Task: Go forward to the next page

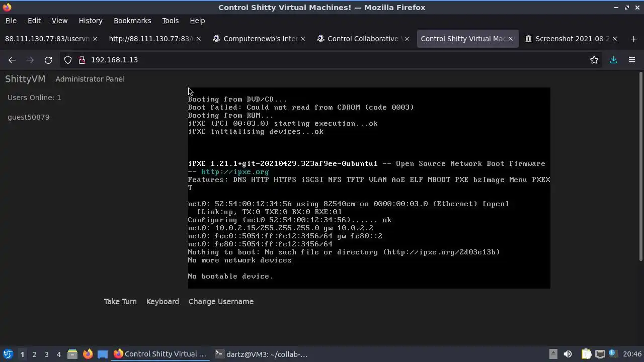Action: tap(30, 60)
